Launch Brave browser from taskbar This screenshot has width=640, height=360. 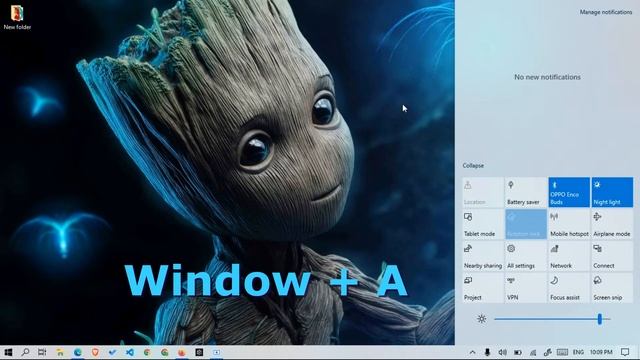[95, 352]
